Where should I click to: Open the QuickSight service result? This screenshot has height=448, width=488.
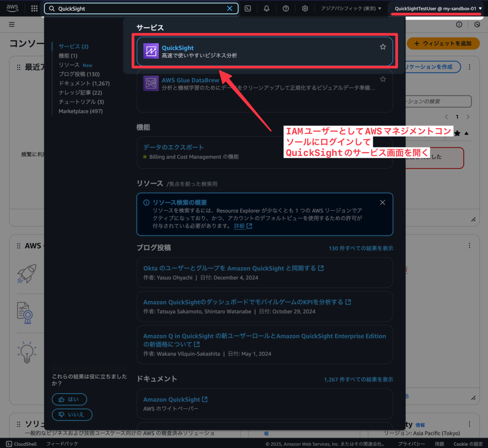[264, 51]
